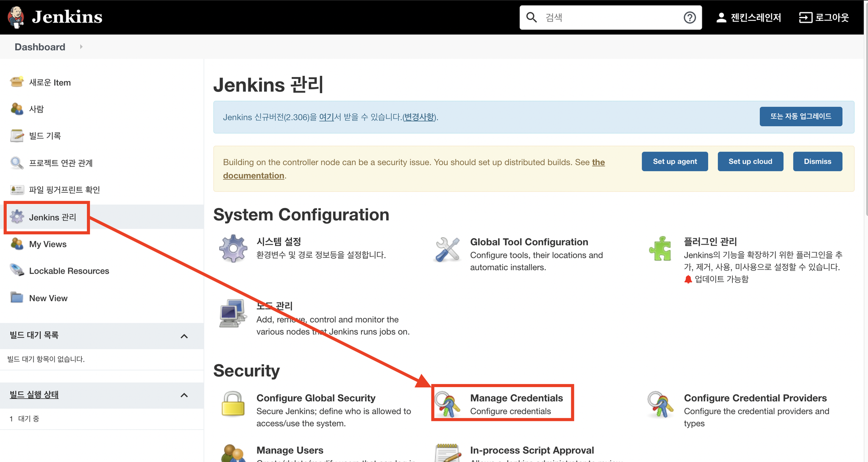Image resolution: width=868 pixels, height=462 pixels.
Task: Select the My Views sidebar entry
Action: (48, 244)
